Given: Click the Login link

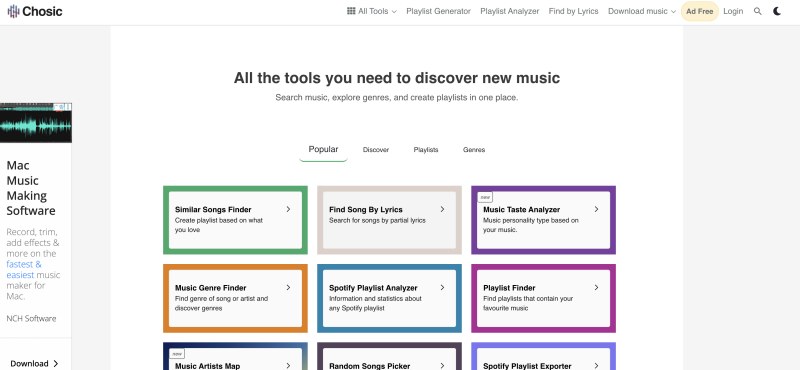Looking at the screenshot, I should click(x=733, y=11).
